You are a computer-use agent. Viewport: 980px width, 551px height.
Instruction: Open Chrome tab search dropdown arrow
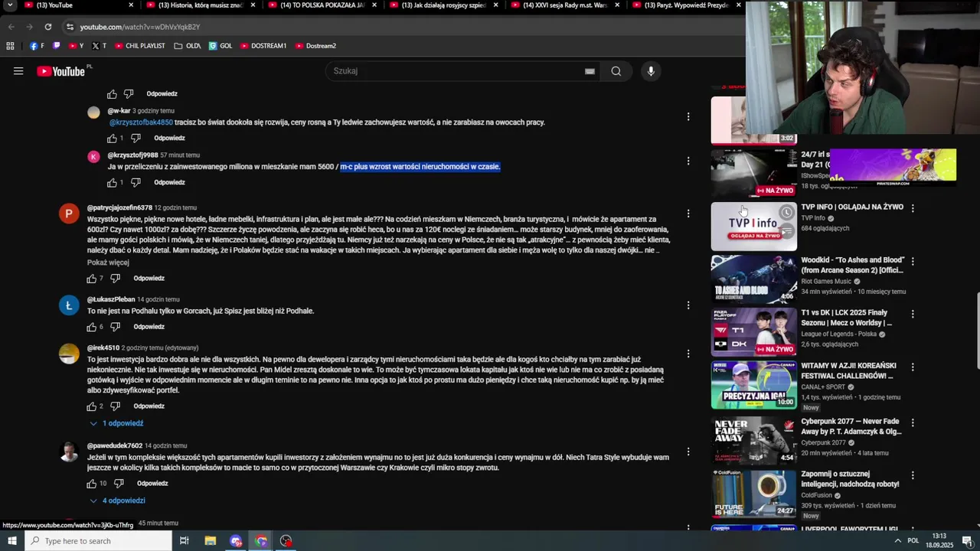pos(11,5)
